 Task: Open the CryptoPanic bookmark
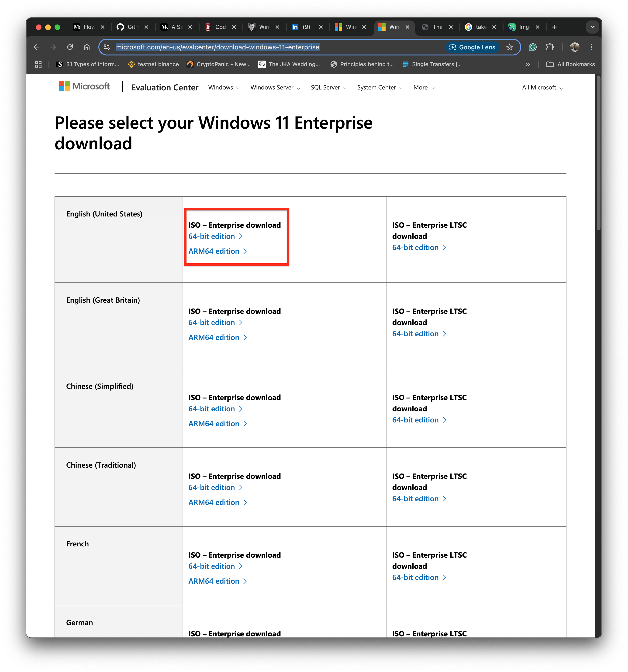218,64
